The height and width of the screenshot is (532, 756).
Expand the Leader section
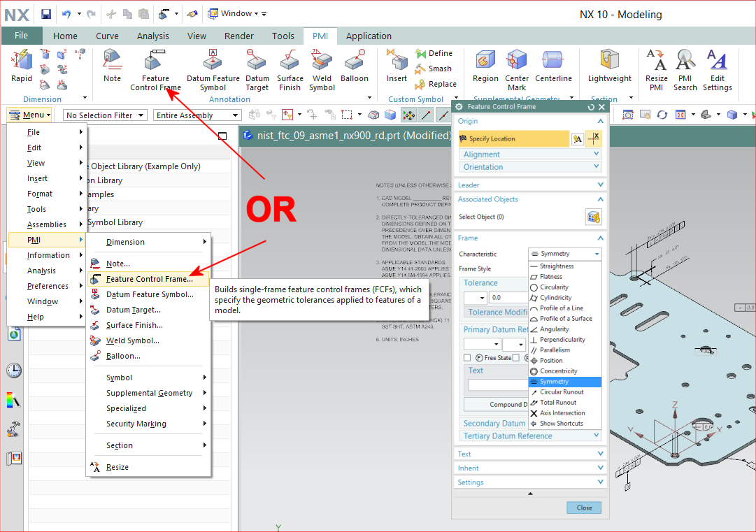530,185
